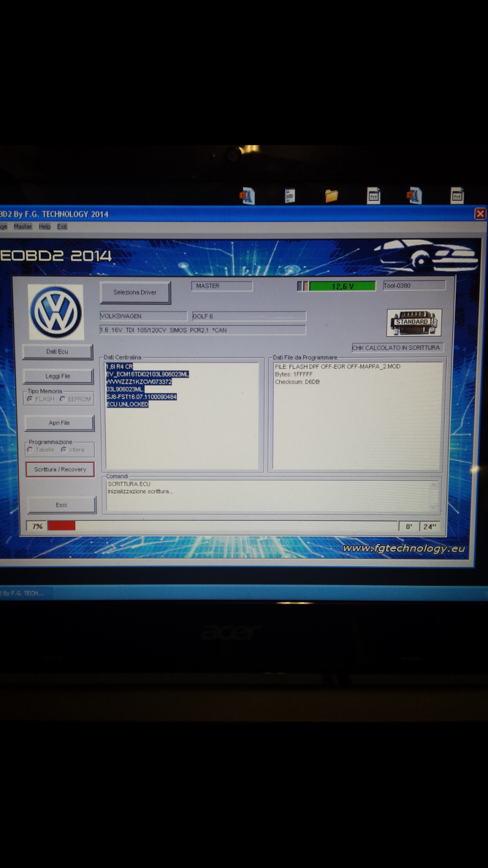Click the elapsed minutes box showing 0'
The width and height of the screenshot is (488, 868).
coord(409,526)
